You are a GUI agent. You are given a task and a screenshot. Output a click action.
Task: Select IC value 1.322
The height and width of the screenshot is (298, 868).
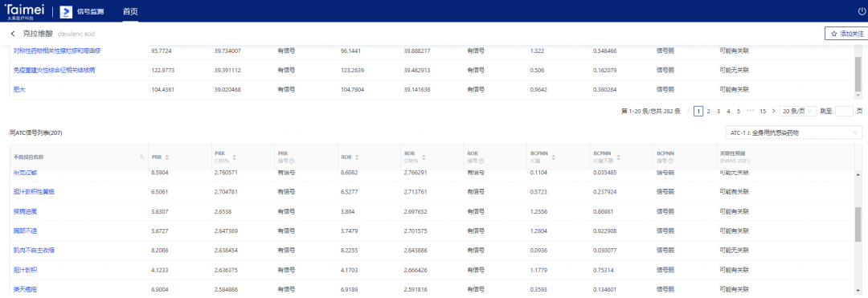(537, 51)
